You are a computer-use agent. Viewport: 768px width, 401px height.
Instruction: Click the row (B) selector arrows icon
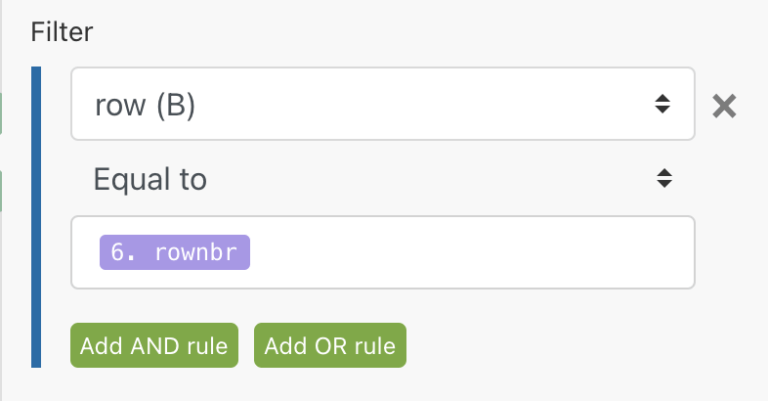click(x=662, y=104)
